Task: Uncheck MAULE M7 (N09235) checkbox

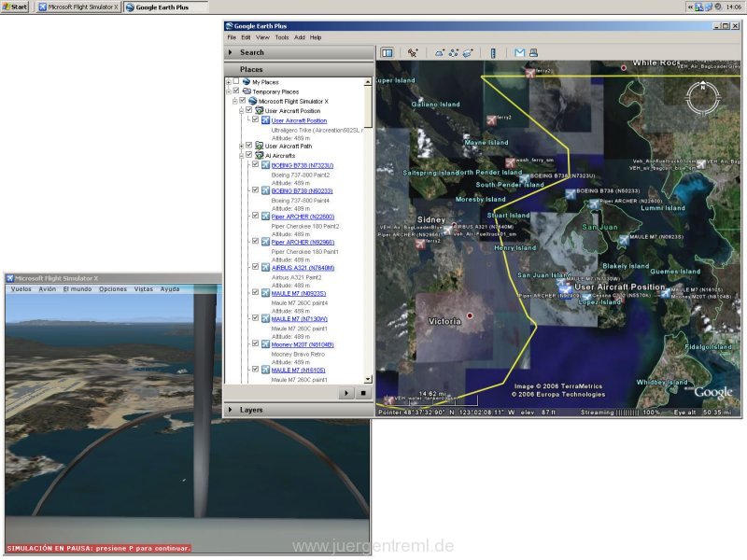Action: click(255, 292)
